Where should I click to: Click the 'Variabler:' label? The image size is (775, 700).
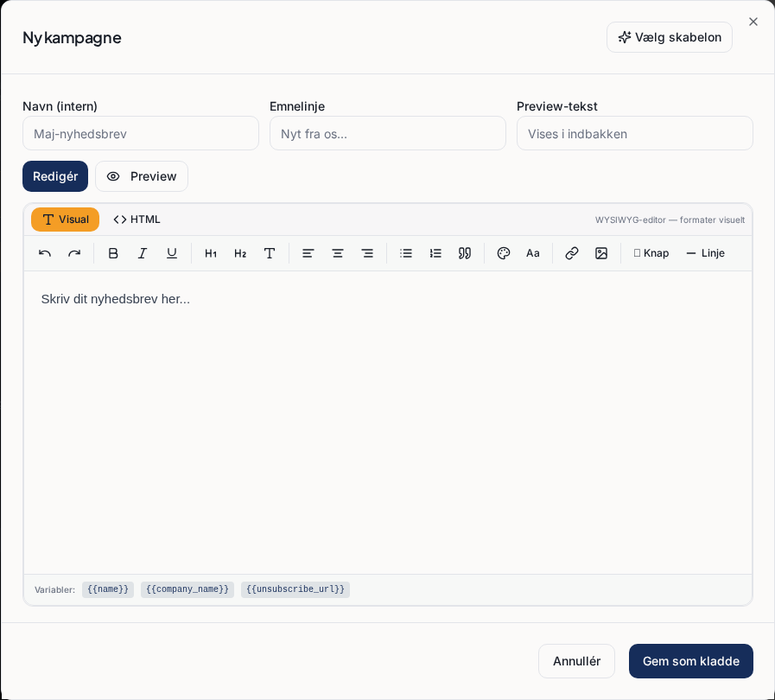coord(54,589)
